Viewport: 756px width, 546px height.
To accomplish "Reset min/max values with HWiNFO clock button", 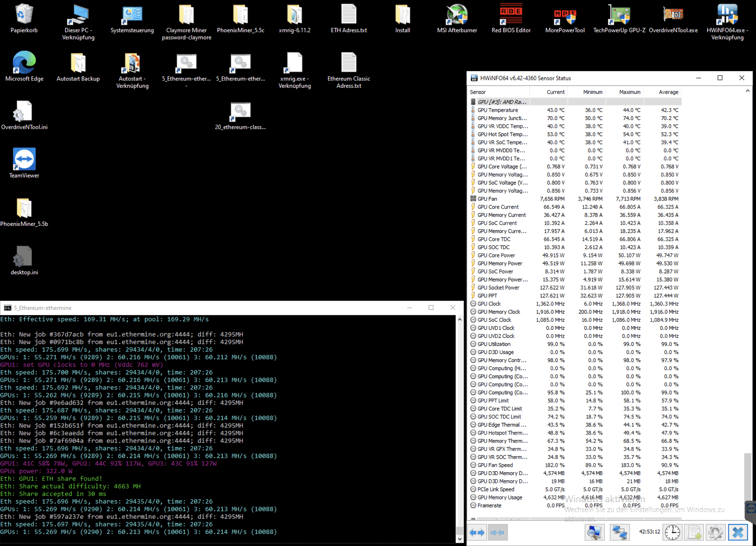I will pyautogui.click(x=672, y=532).
